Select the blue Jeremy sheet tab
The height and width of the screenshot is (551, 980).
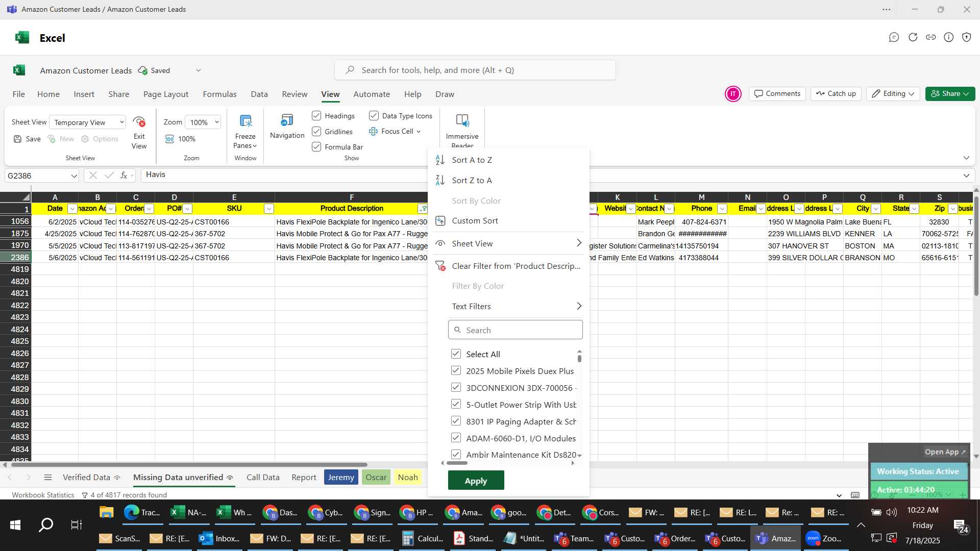point(341,478)
